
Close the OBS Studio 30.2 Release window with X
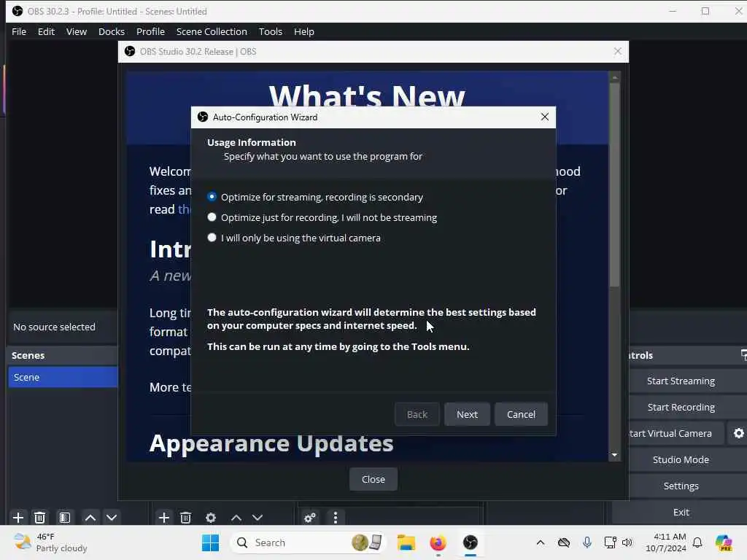point(617,51)
